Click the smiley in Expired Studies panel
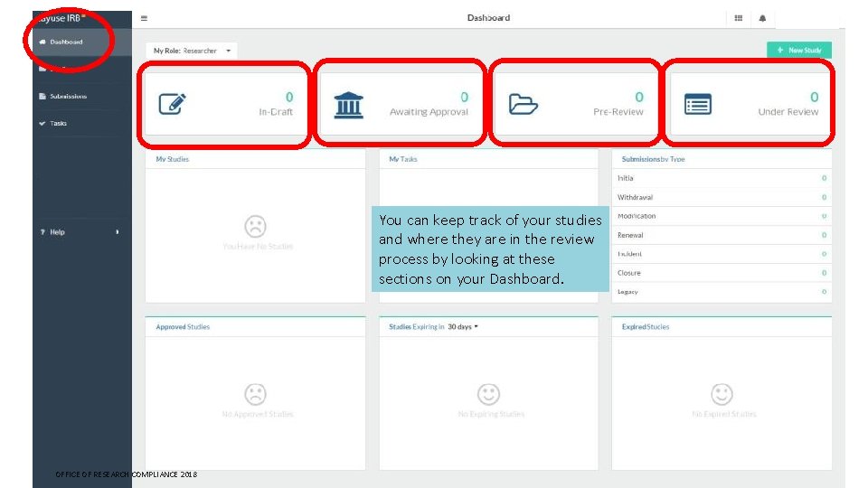Image resolution: width=868 pixels, height=488 pixels. pos(722,394)
